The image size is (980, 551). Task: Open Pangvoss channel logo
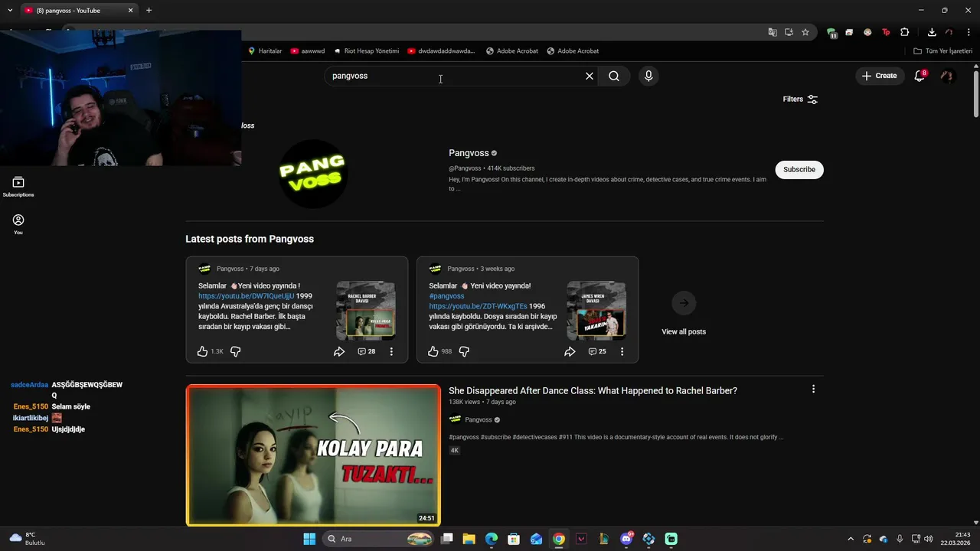(312, 174)
